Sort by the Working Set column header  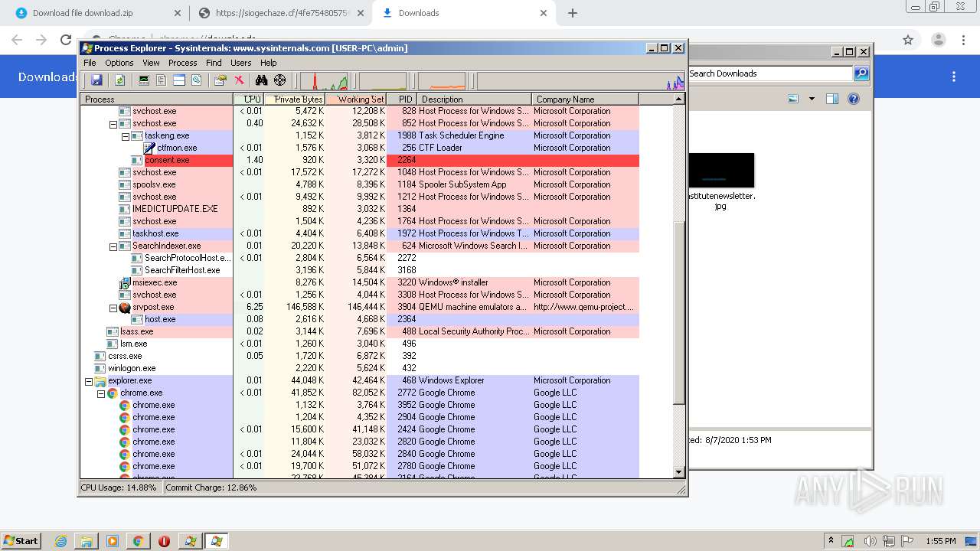(356, 99)
